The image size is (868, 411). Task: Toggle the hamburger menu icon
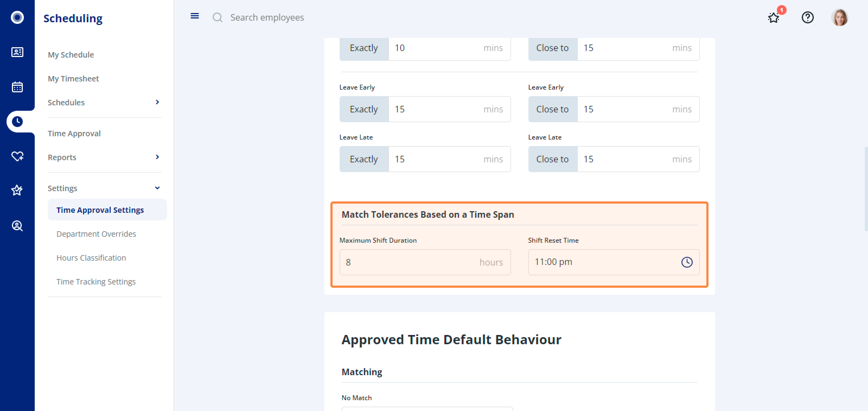(x=194, y=16)
